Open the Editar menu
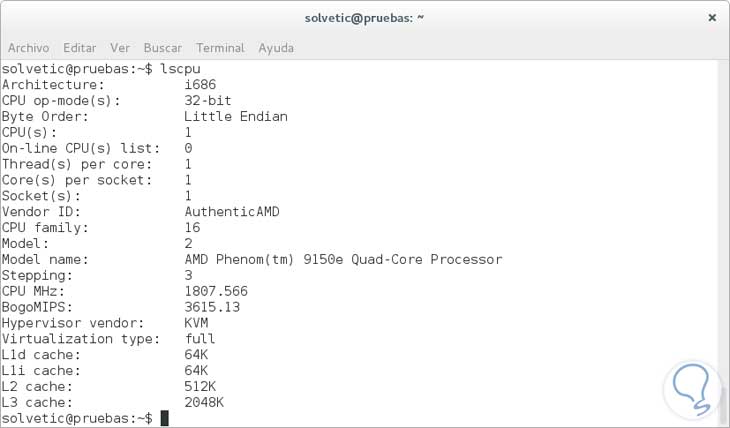 pyautogui.click(x=80, y=47)
